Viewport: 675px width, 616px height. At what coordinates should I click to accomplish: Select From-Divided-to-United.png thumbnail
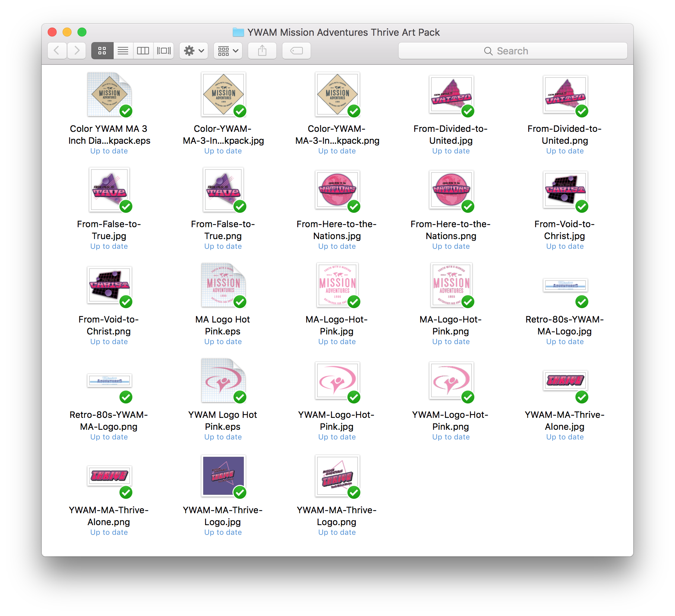pos(565,95)
